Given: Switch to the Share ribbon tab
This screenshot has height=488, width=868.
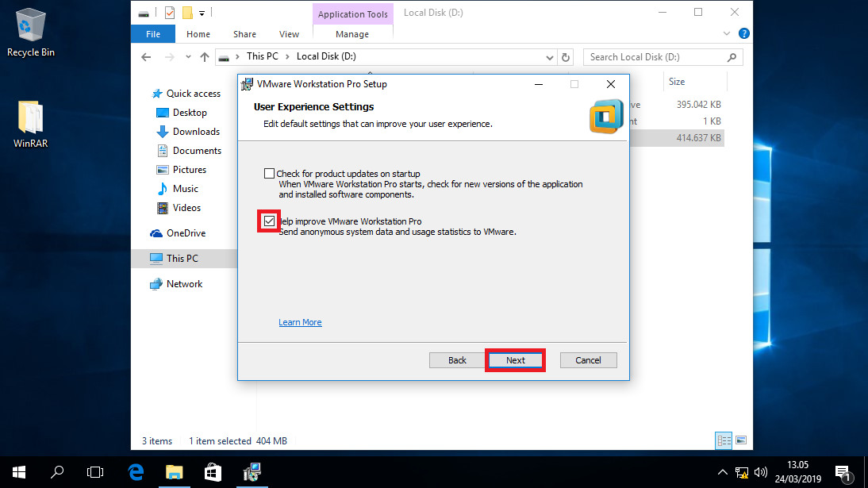Looking at the screenshot, I should pos(244,34).
